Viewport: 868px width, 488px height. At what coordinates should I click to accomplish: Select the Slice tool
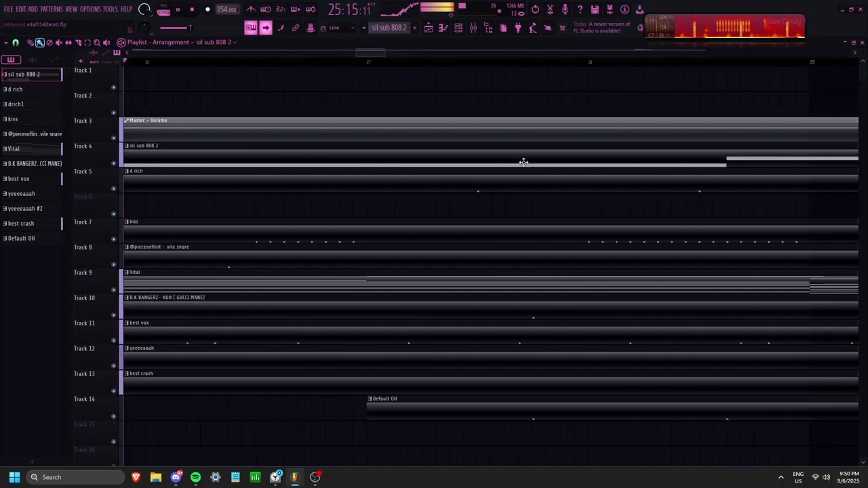pyautogui.click(x=78, y=43)
